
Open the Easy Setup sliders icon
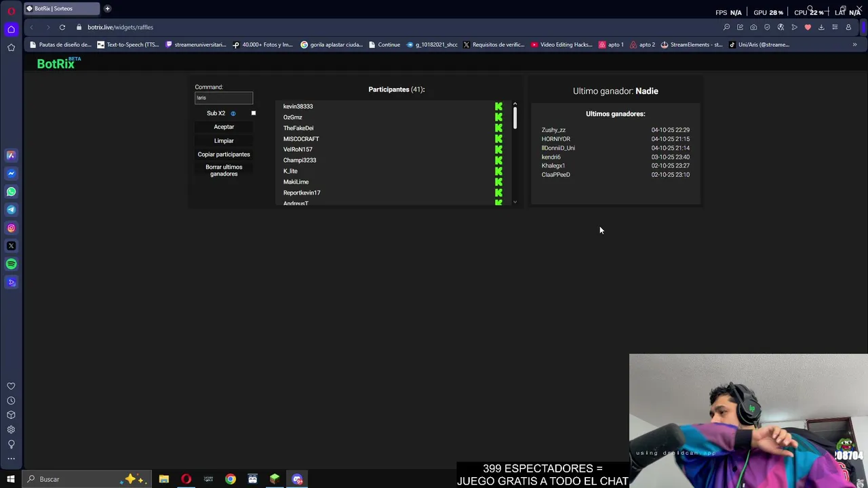[835, 27]
